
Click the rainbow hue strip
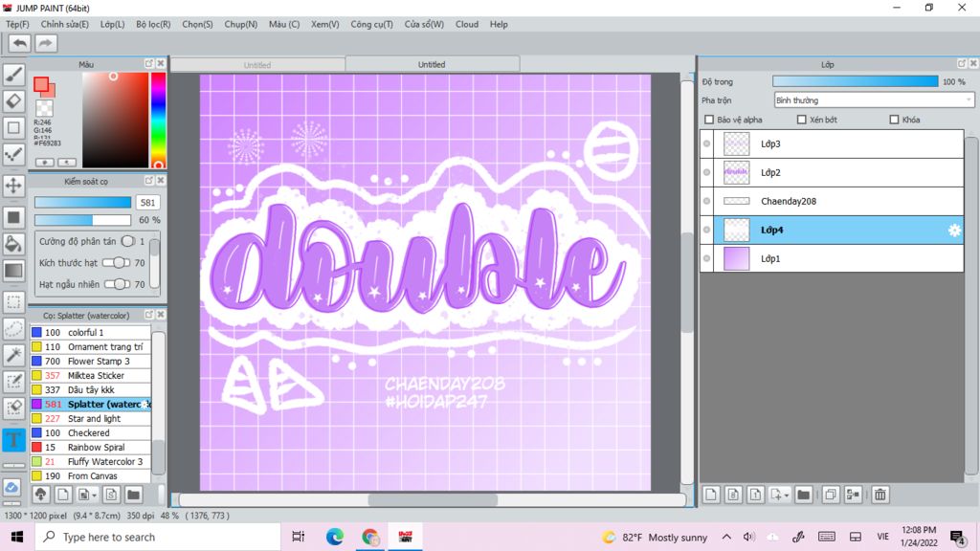coord(158,120)
